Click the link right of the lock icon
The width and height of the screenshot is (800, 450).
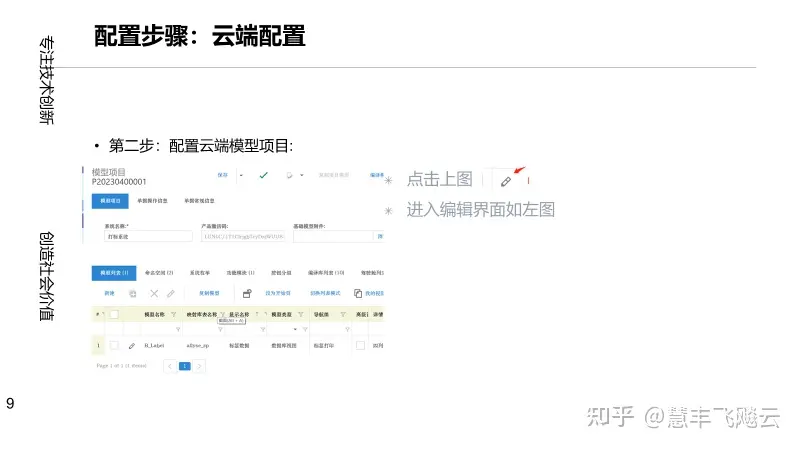point(278,293)
